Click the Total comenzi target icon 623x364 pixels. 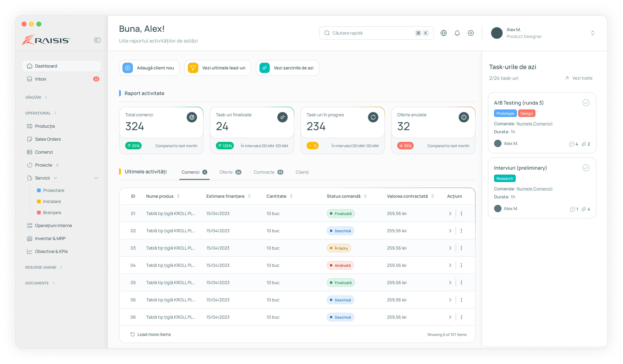(192, 117)
